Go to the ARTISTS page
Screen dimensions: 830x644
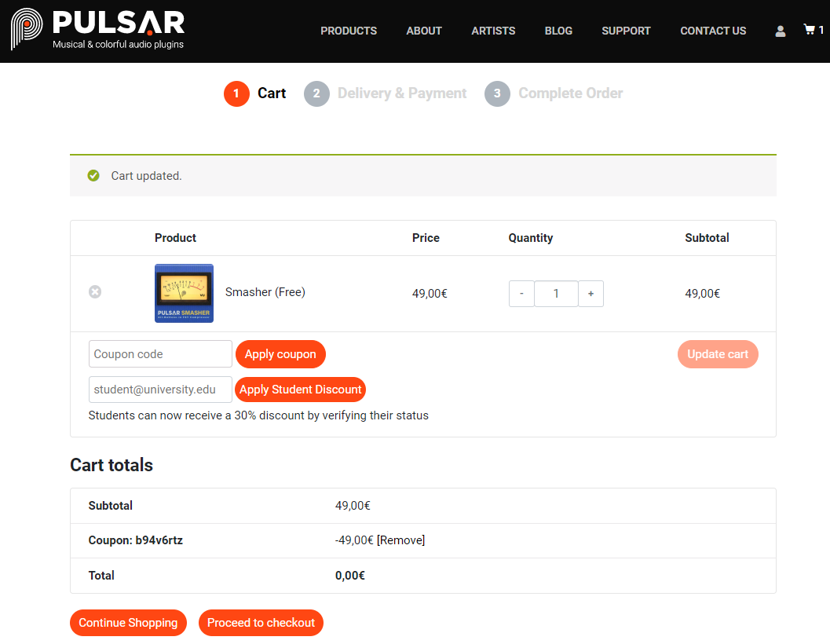[x=493, y=31]
